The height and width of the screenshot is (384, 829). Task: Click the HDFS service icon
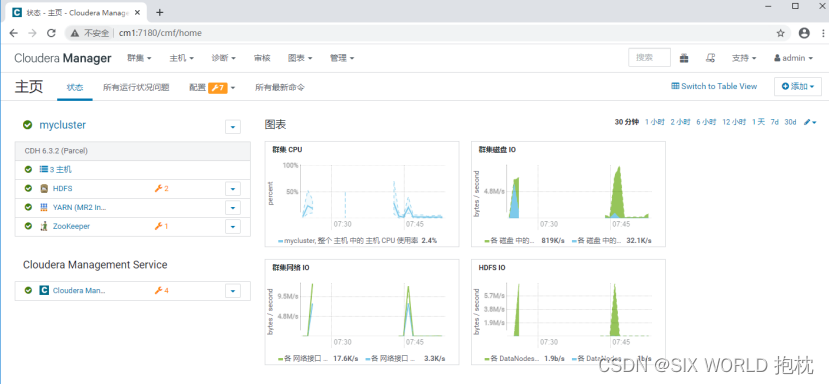(44, 188)
